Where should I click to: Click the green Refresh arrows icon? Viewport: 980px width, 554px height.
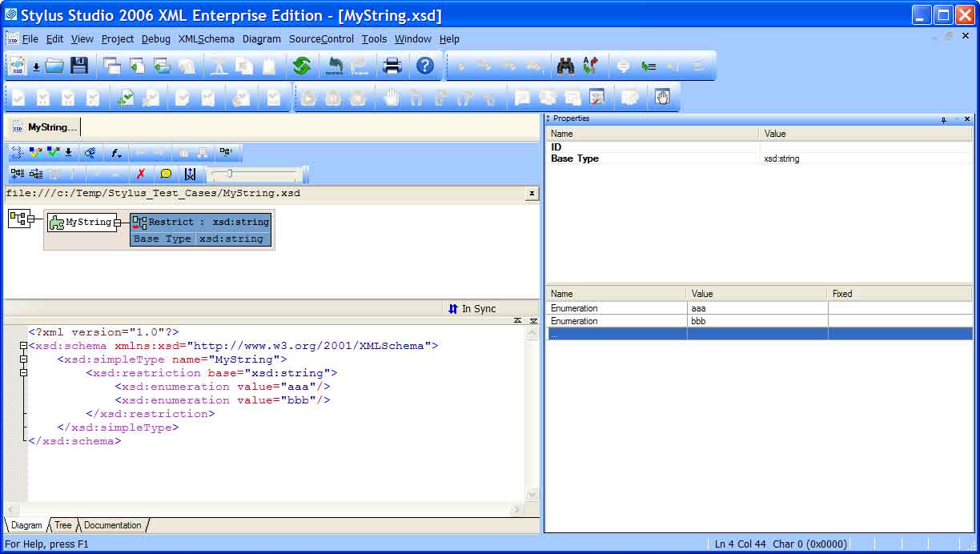tap(302, 66)
